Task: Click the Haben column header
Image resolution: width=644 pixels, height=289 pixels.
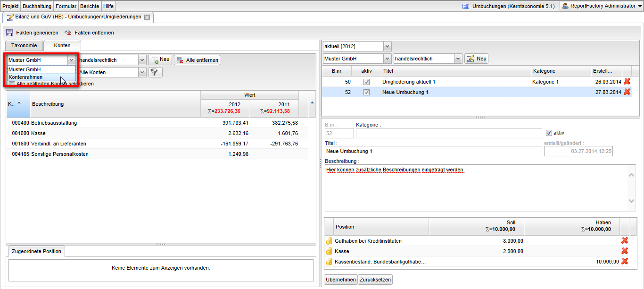Action: point(572,226)
